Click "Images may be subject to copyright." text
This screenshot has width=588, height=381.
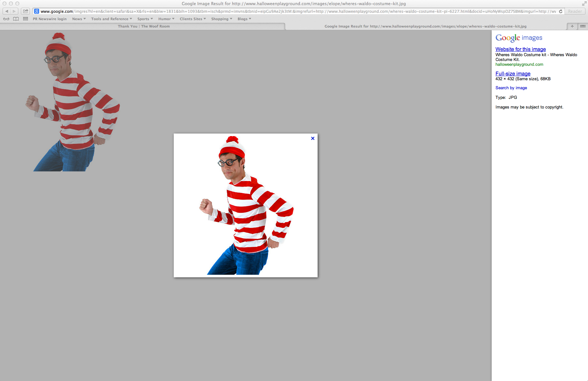tap(529, 107)
